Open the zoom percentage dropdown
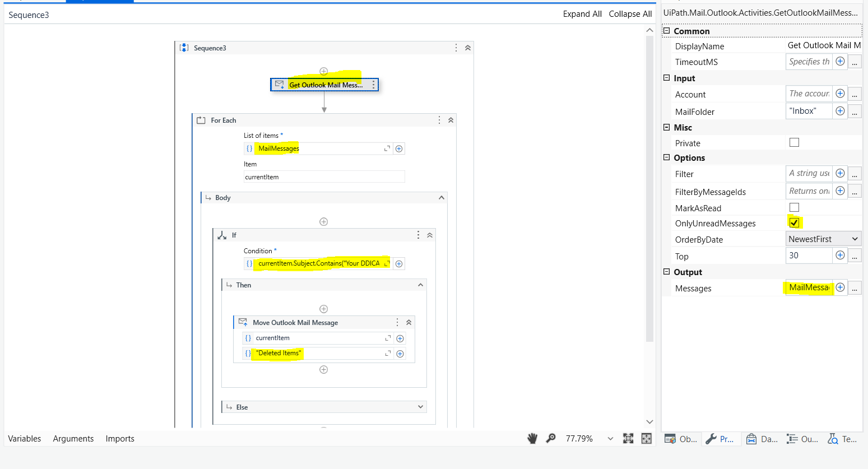868x469 pixels. 610,438
